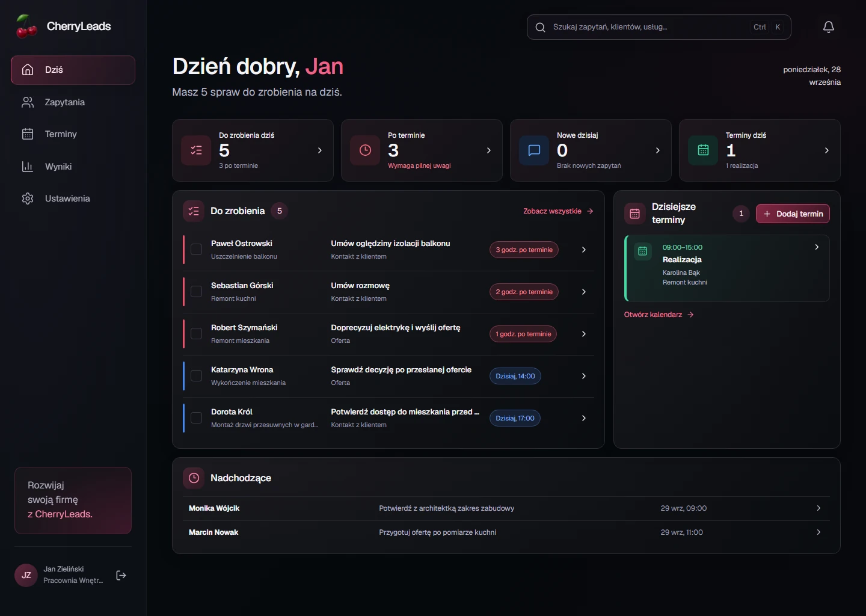Click the search magnifier icon
Screen dimensions: 866x616
coord(540,27)
